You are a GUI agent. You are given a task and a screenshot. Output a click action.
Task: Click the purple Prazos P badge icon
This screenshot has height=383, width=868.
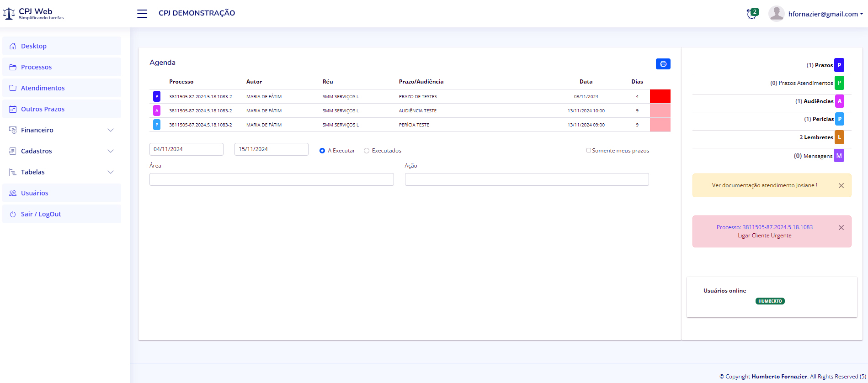click(x=839, y=65)
